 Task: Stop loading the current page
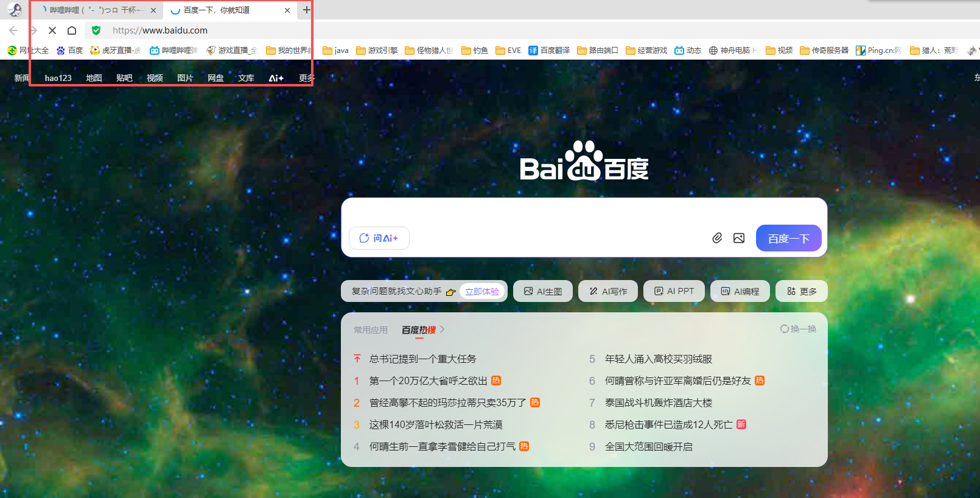52,30
